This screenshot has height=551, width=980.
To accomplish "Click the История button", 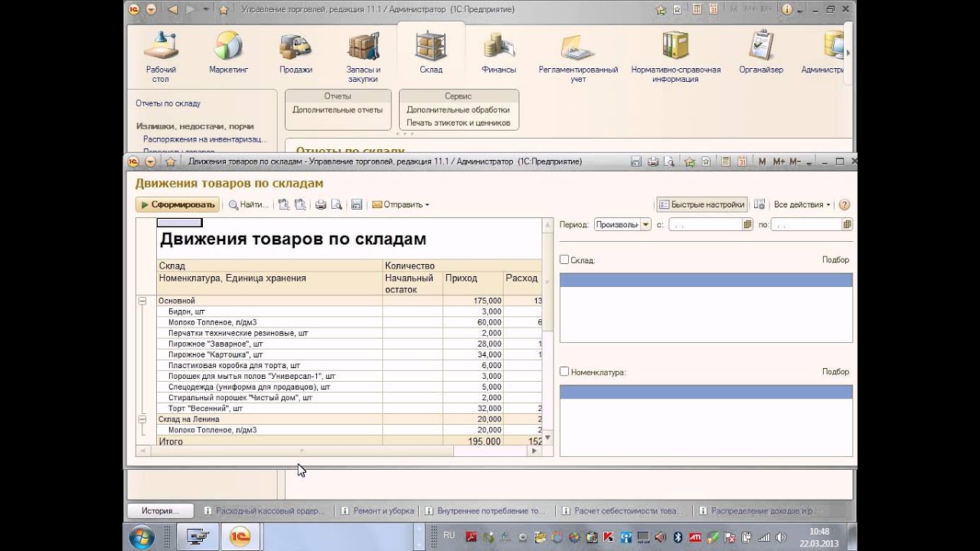I will [x=161, y=510].
